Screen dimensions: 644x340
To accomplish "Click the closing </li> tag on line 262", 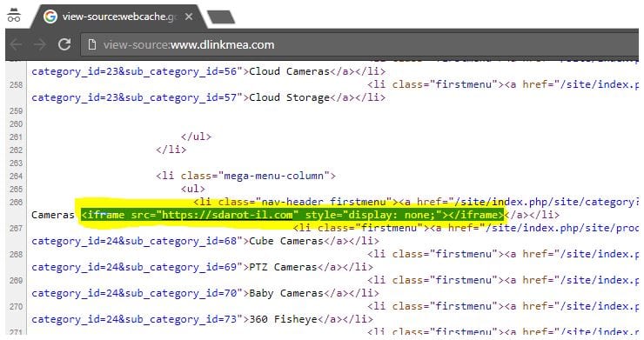I will click(x=171, y=150).
